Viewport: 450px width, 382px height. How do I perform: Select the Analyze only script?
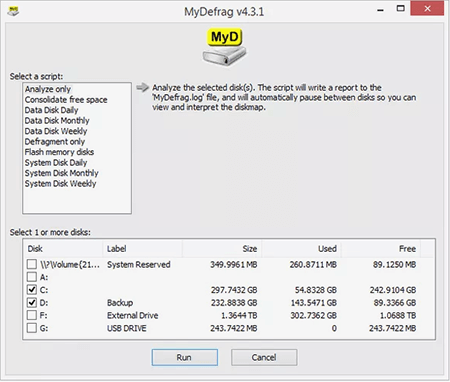(48, 89)
